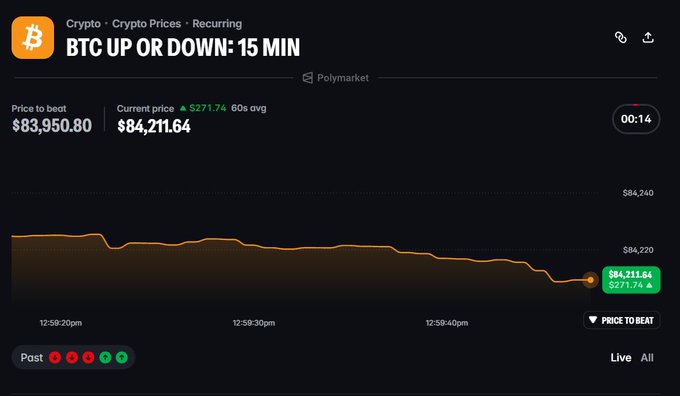Click the 12:59:40pm time label
Screen dimensions: 680x396
[x=447, y=323]
